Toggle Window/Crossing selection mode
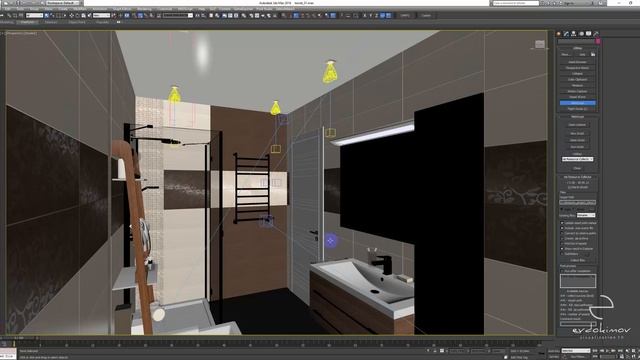 (x=65, y=16)
